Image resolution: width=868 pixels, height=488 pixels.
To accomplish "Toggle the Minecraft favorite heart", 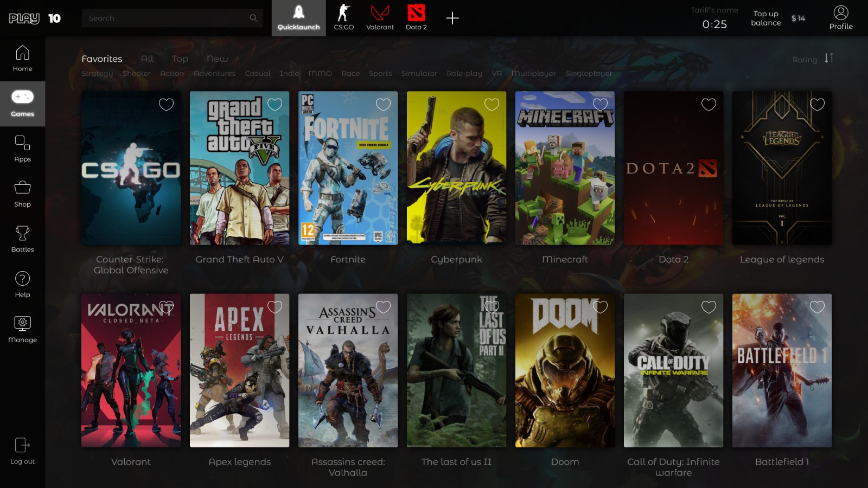I will [x=600, y=104].
